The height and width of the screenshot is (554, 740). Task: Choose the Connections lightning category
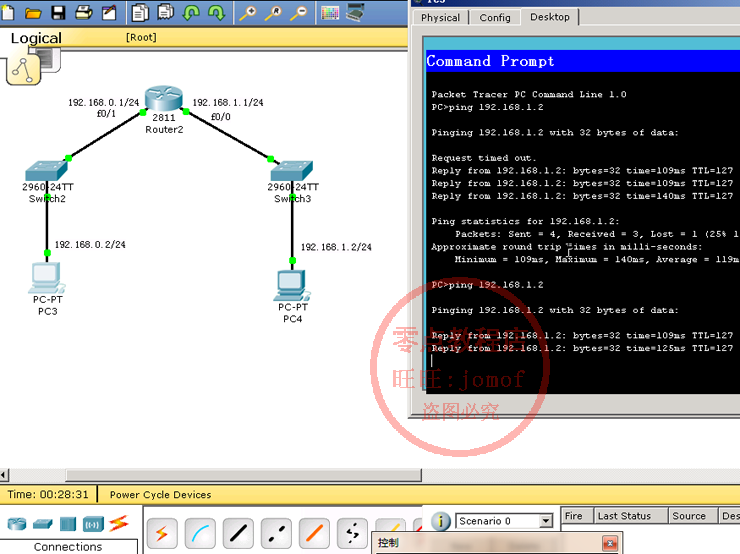click(118, 523)
